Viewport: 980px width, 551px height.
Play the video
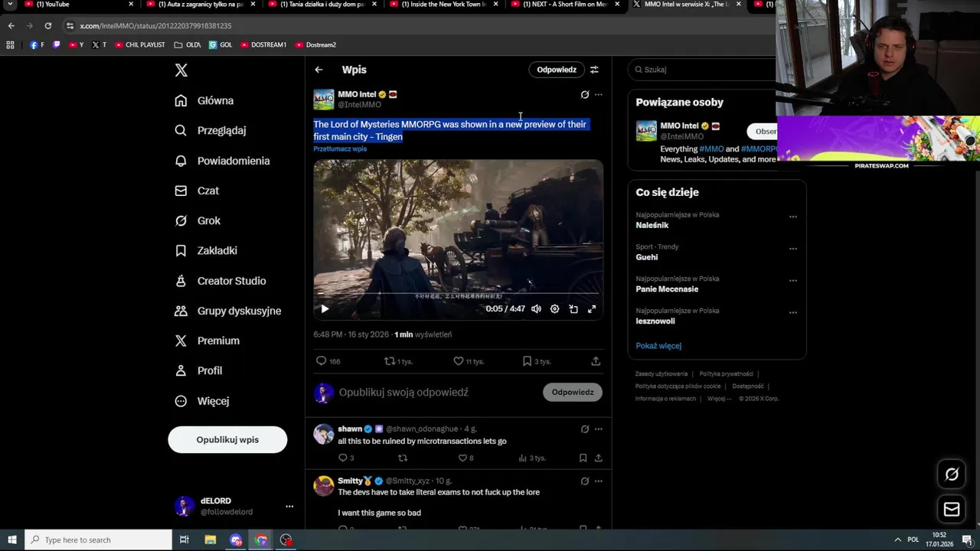(x=325, y=309)
